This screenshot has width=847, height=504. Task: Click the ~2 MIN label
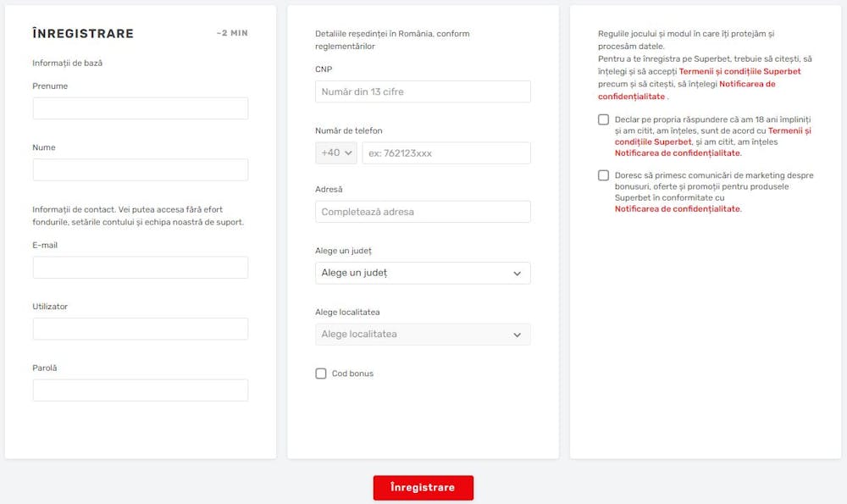tap(232, 33)
